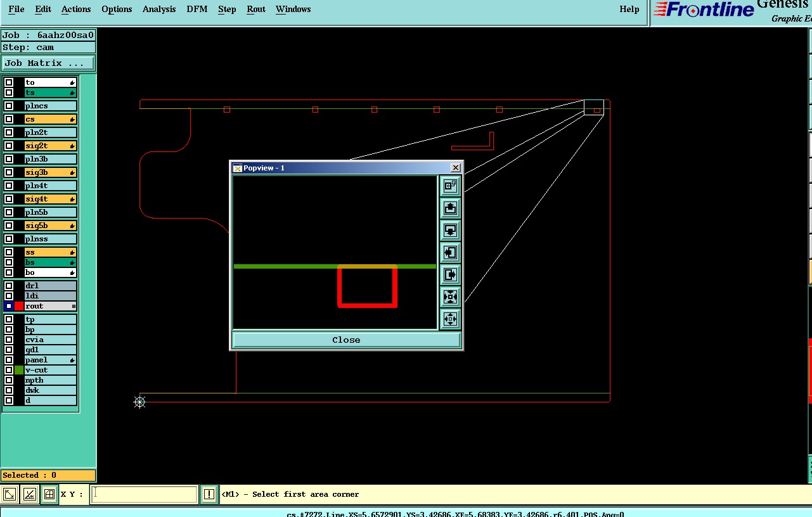Select the sig4t layer name
This screenshot has width=812, height=517.
click(x=50, y=199)
